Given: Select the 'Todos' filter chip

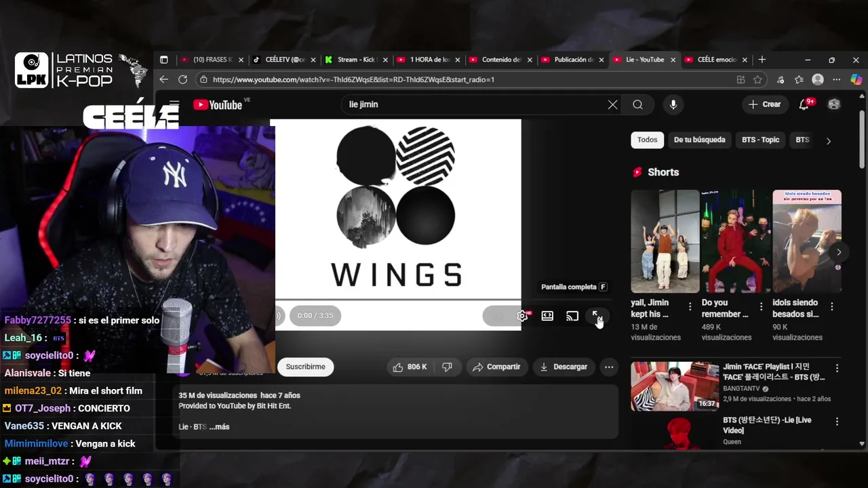Looking at the screenshot, I should click(x=647, y=140).
